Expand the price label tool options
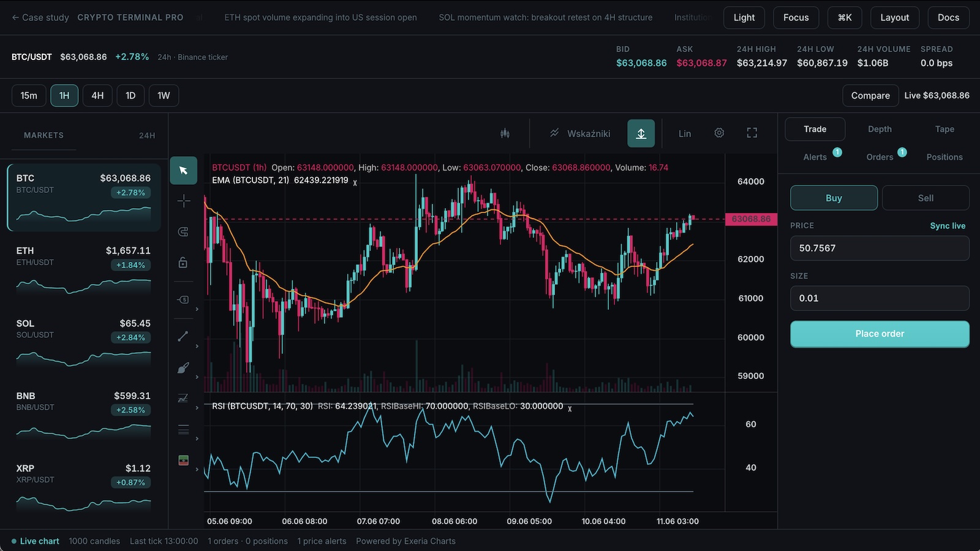980x551 pixels. pos(197,309)
